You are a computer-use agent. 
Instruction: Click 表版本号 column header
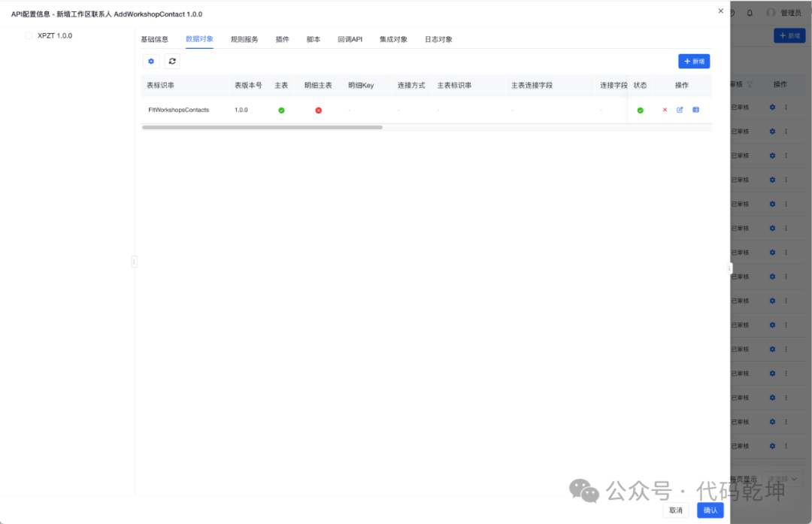click(248, 86)
